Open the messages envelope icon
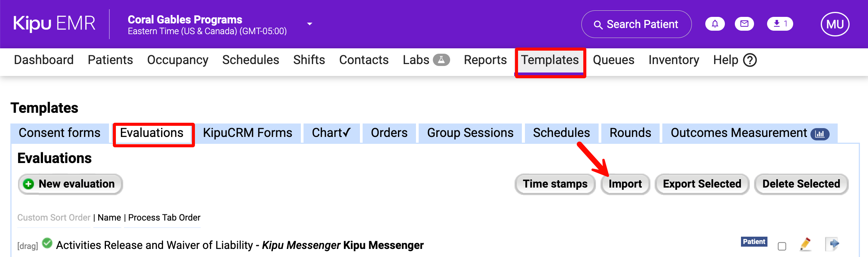 (x=744, y=24)
